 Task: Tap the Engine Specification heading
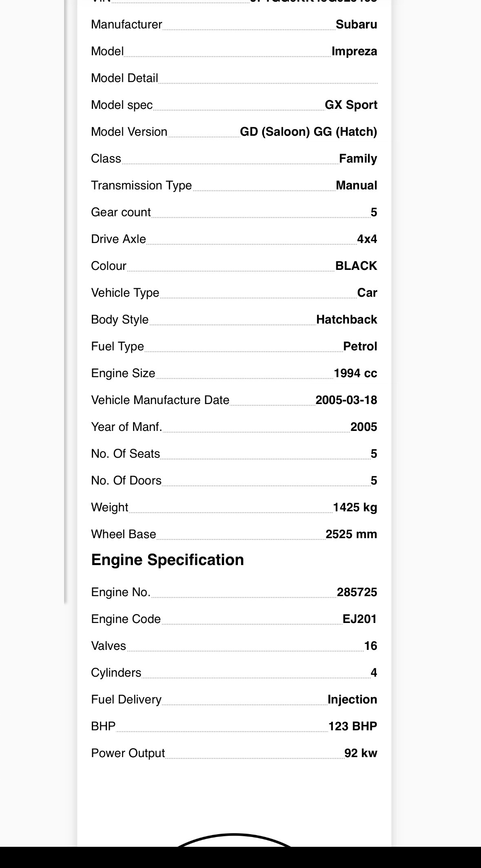click(x=167, y=560)
